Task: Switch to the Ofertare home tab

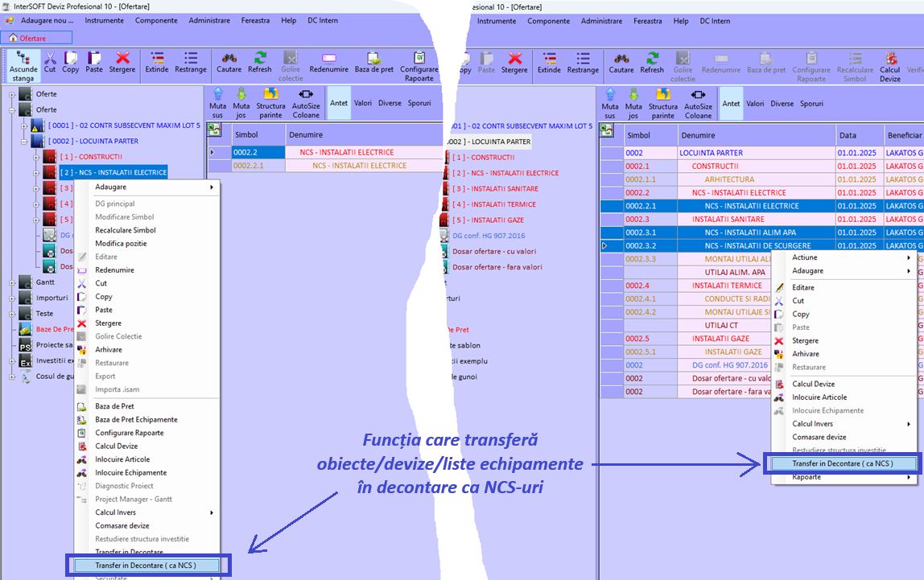Action: pos(32,38)
